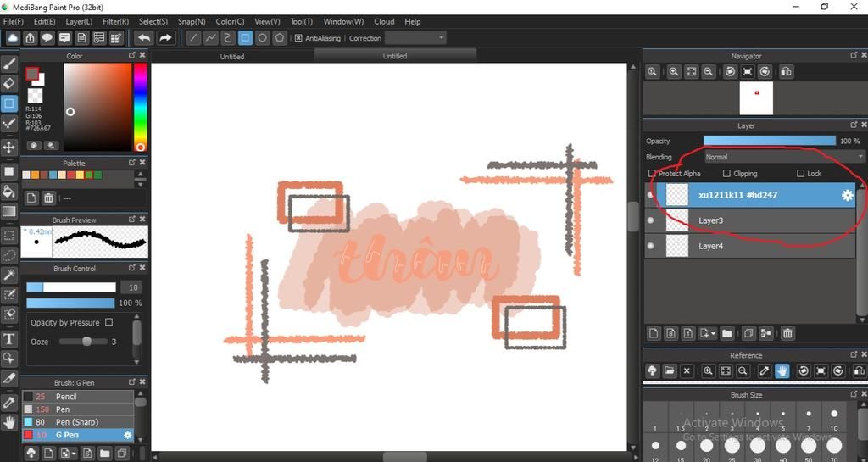Image resolution: width=868 pixels, height=462 pixels.
Task: Open the Blending mode dropdown
Action: pos(782,157)
